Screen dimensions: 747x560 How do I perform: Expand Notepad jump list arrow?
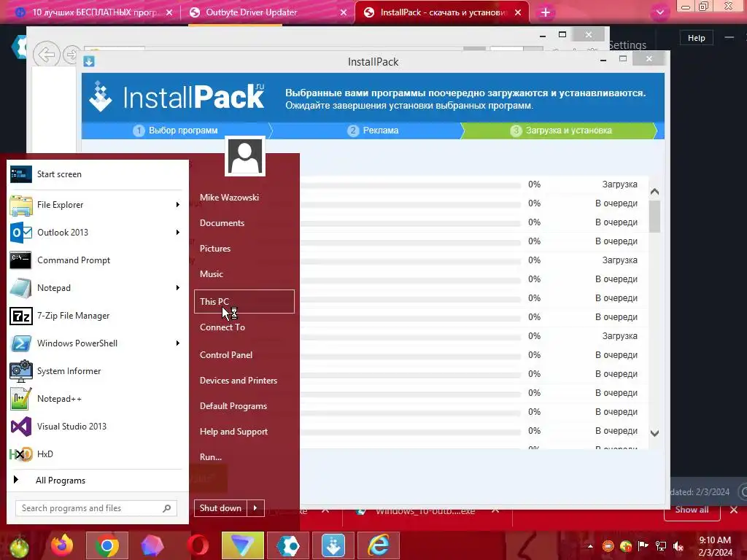(178, 287)
